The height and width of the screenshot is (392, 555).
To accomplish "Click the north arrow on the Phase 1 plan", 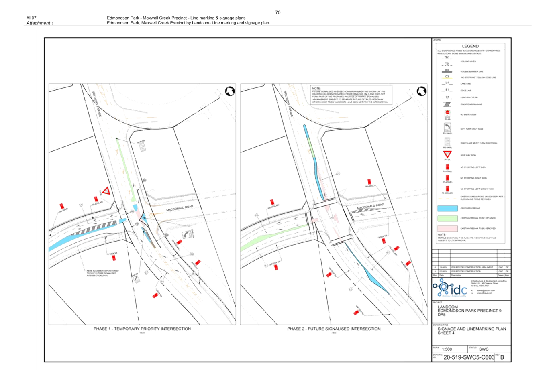I will pos(230,91).
